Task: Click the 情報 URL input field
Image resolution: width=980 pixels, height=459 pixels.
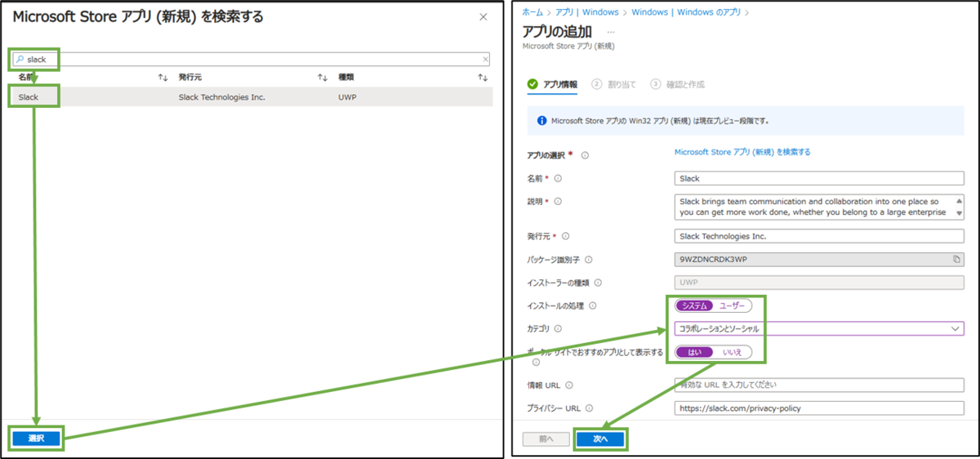Action: [819, 385]
